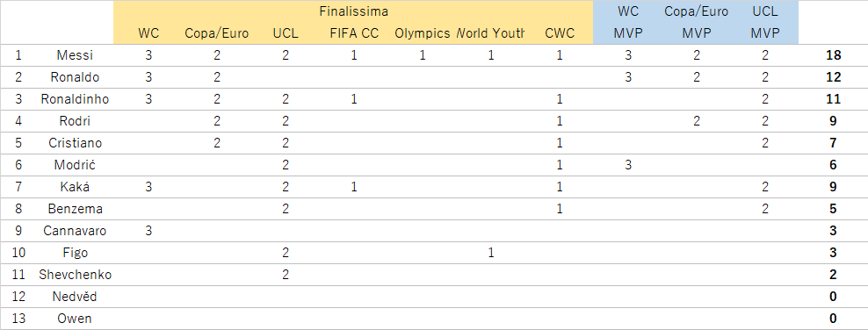
Task: Click Messi's total score 18
Action: click(x=833, y=55)
